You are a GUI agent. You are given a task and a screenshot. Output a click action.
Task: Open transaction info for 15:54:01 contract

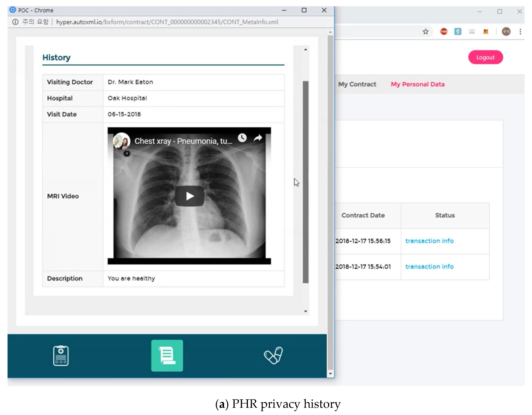tap(429, 267)
